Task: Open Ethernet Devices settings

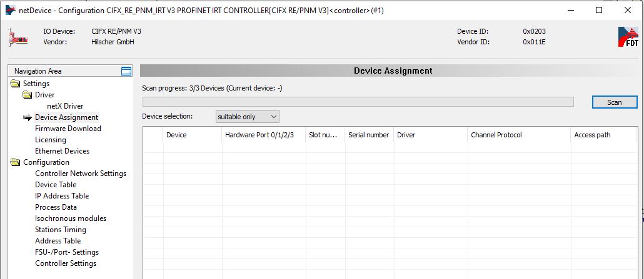Action: tap(62, 151)
